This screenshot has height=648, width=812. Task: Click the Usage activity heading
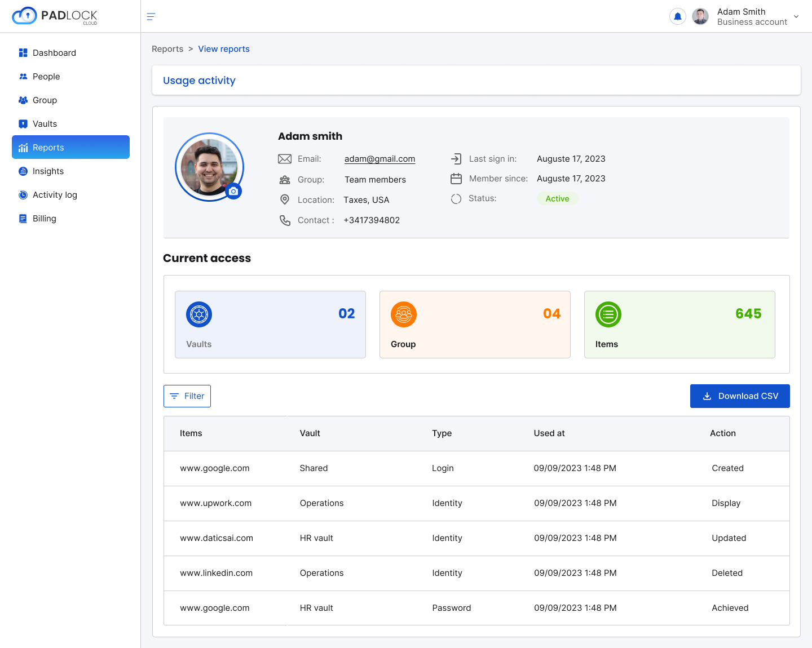199,81
